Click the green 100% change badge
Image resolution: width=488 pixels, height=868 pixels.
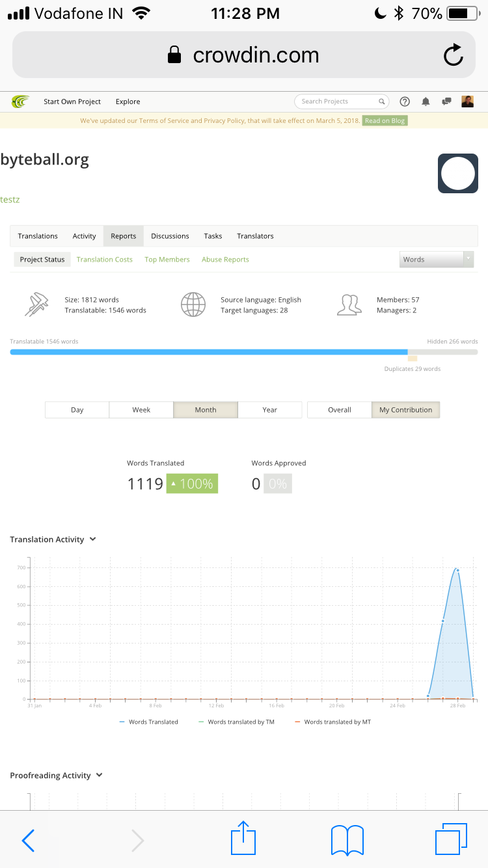(x=192, y=483)
